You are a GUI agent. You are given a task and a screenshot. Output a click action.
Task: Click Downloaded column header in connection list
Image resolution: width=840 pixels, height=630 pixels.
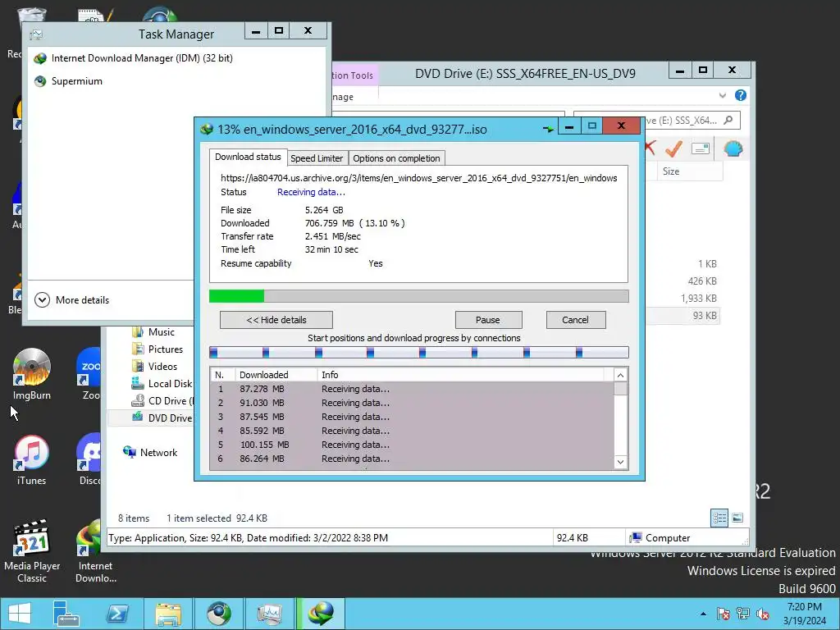tap(276, 375)
